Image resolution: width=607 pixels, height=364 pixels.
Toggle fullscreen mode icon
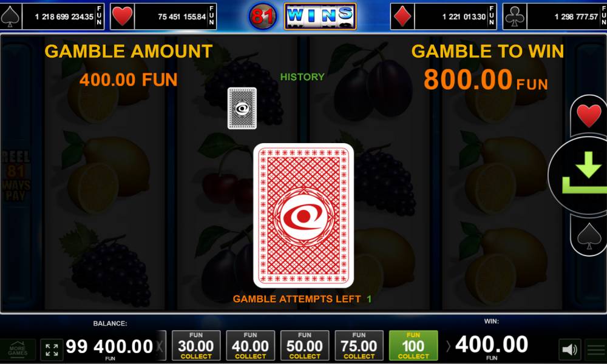(x=52, y=349)
